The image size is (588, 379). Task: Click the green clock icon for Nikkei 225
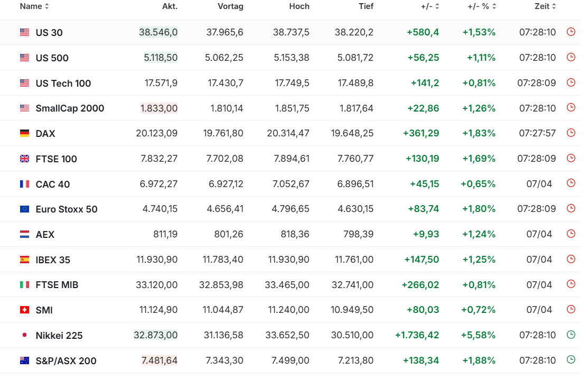click(x=571, y=335)
